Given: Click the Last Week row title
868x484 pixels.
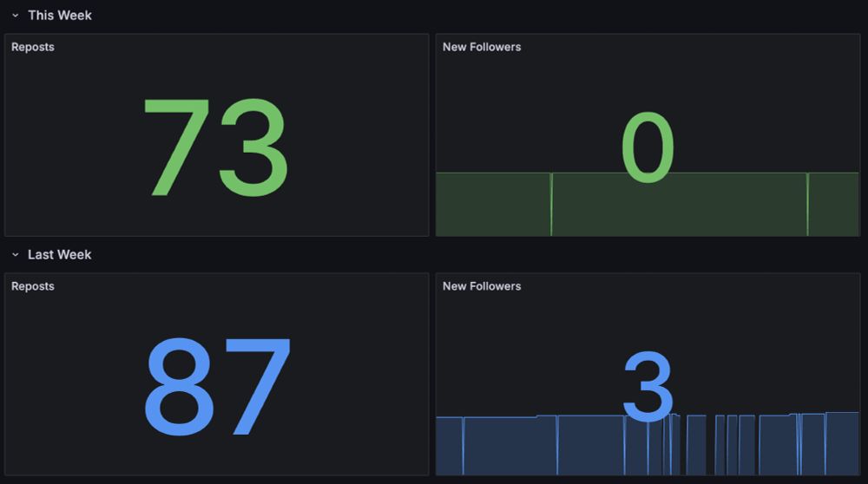Looking at the screenshot, I should [x=60, y=254].
